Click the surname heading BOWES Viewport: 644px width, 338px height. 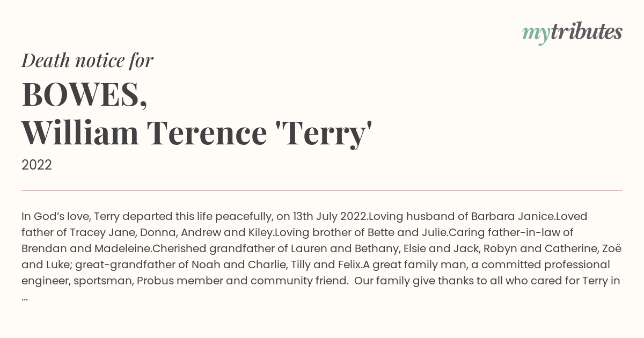pyautogui.click(x=84, y=95)
